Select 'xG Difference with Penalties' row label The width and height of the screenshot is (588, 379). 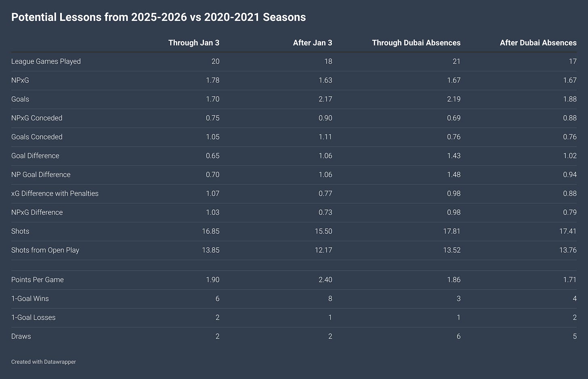click(x=55, y=193)
